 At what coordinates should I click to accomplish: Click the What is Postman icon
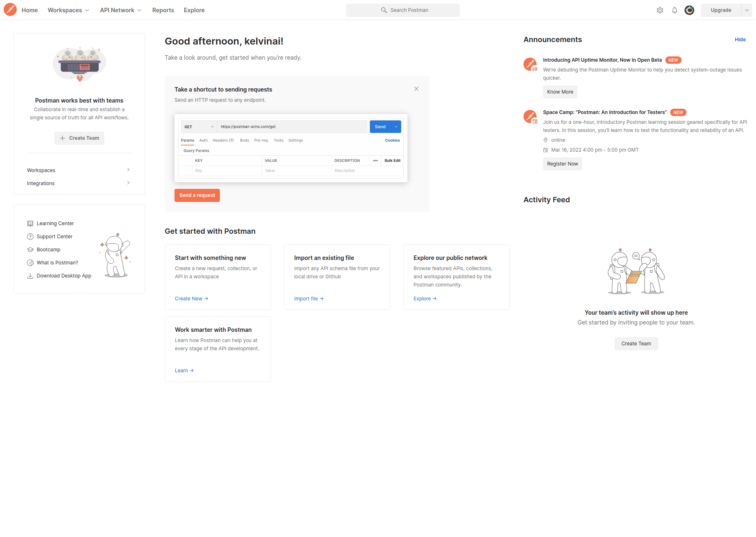[x=30, y=263]
